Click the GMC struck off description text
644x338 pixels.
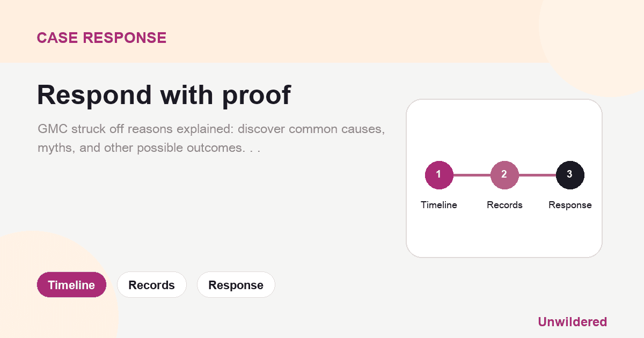211,138
